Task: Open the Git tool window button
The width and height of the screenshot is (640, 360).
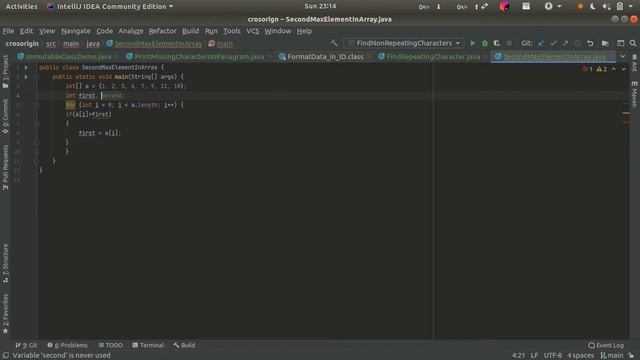Action: click(x=26, y=345)
